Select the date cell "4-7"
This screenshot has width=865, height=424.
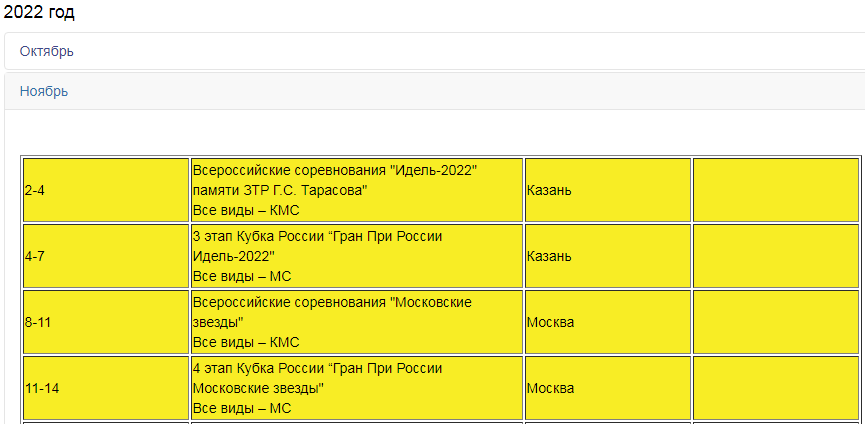(x=34, y=256)
